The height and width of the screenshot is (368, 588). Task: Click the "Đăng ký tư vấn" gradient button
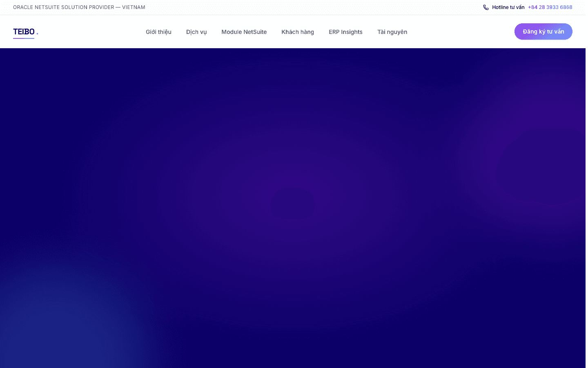pos(543,31)
